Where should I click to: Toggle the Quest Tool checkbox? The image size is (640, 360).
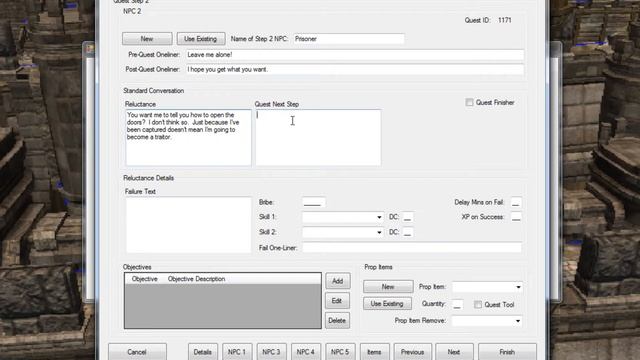(478, 304)
